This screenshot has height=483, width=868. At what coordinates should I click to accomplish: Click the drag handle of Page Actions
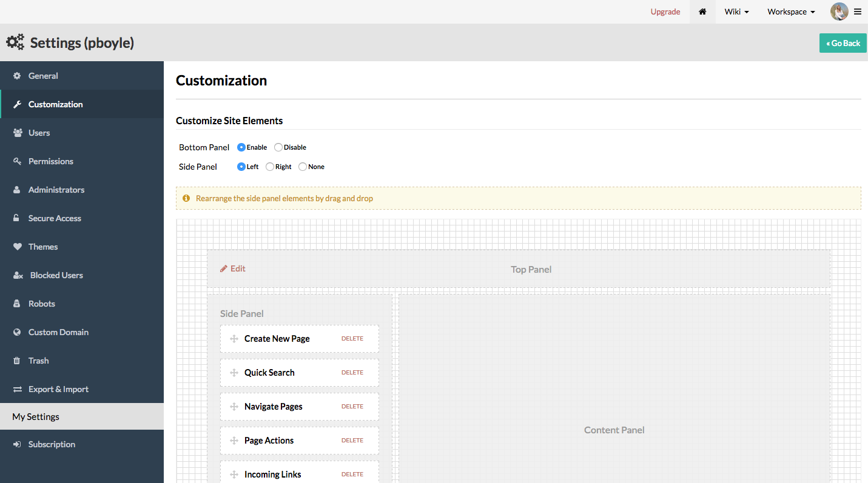(x=234, y=441)
